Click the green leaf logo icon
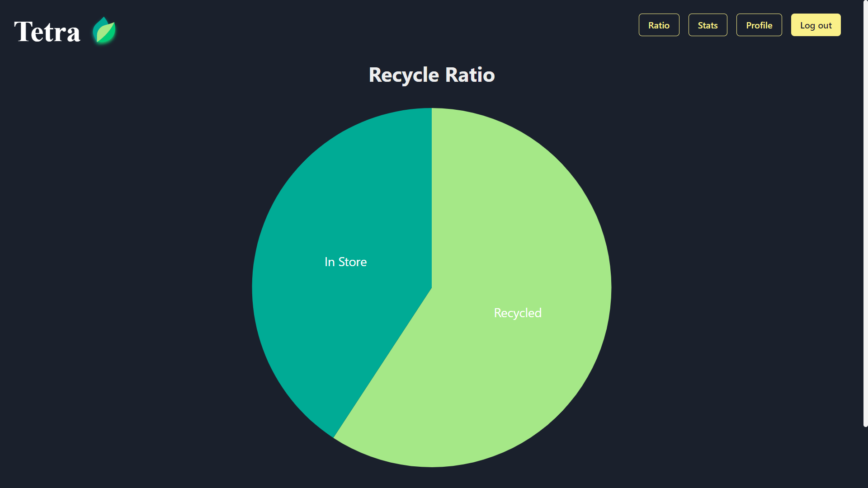Screen dimensions: 868x488 [104, 31]
